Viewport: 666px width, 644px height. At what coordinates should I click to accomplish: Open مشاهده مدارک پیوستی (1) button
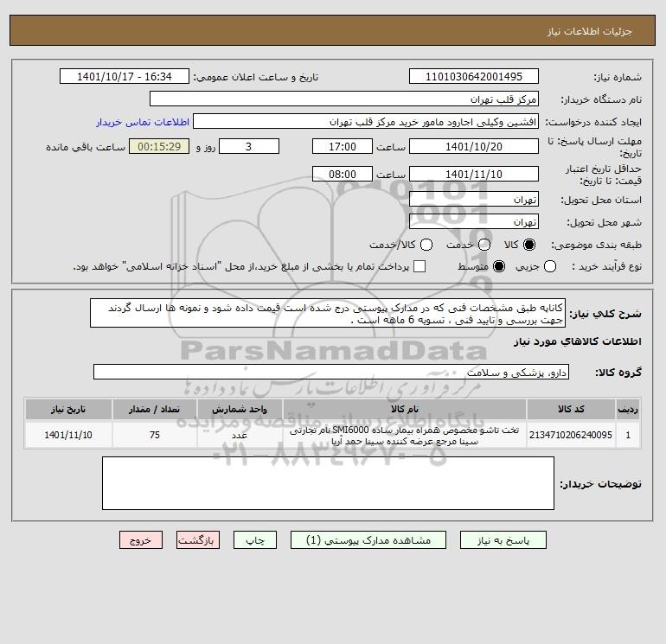pos(368,540)
